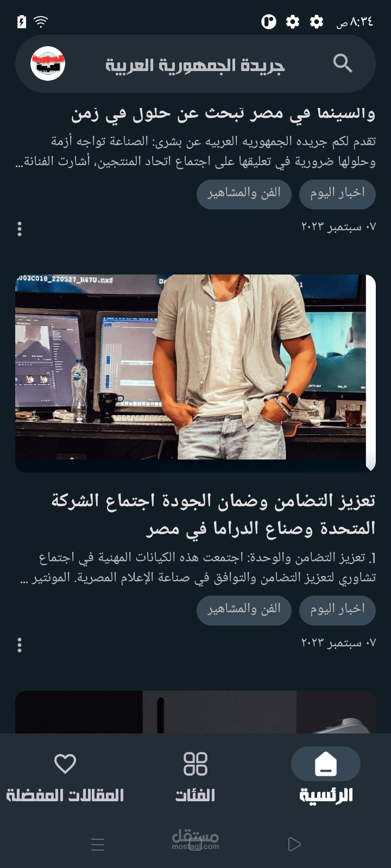Screen dimensions: 391x868
Task: Open the newspaper logo avatar
Action: tap(48, 63)
